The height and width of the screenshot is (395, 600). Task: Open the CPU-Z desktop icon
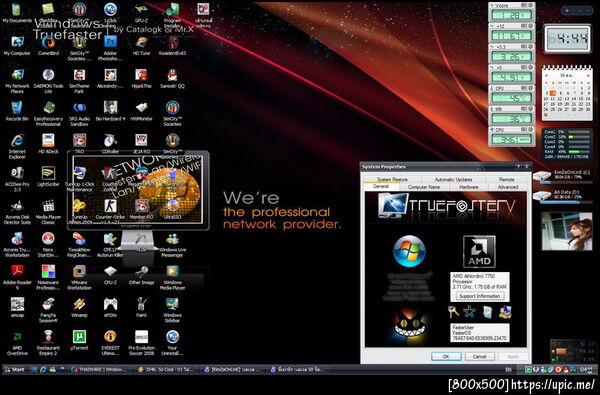coord(110,275)
